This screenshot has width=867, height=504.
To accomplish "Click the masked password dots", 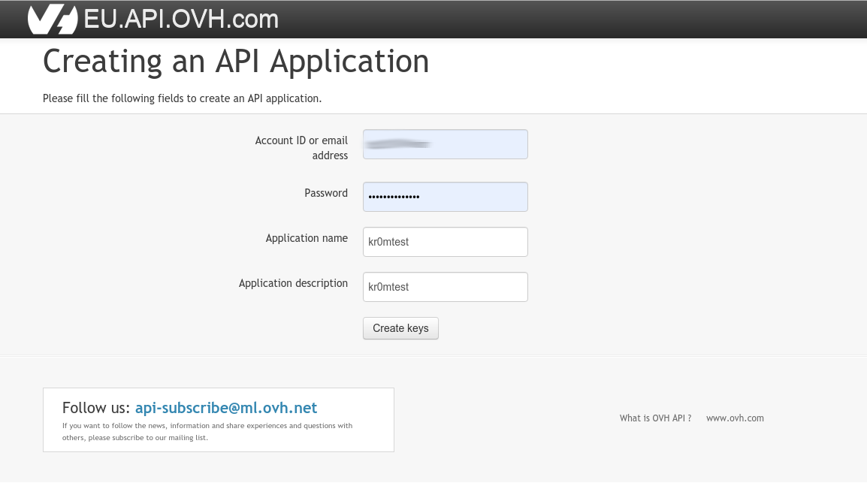I will point(394,198).
